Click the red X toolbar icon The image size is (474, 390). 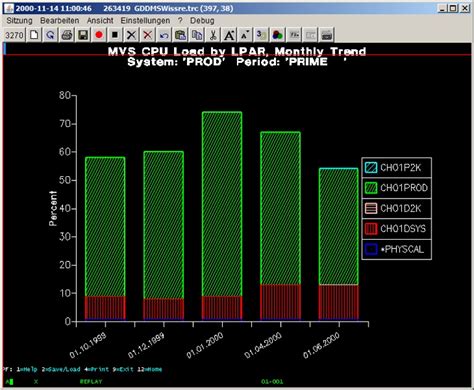pyautogui.click(x=148, y=35)
